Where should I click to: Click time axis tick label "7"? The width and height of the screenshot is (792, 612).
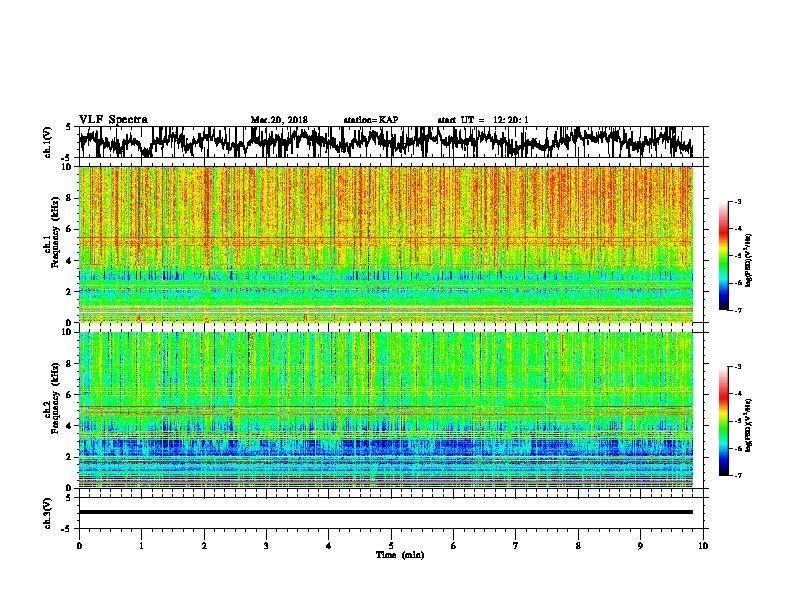516,546
